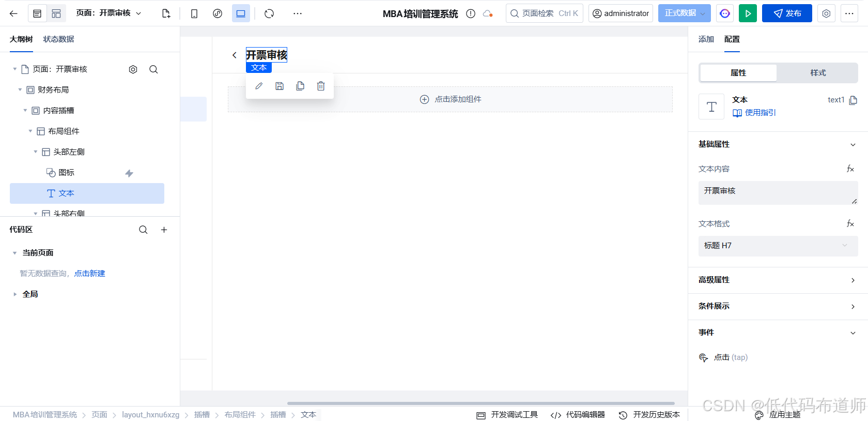The width and height of the screenshot is (868, 421).
Task: Click the lightning event icon on 图标 row
Action: point(129,173)
